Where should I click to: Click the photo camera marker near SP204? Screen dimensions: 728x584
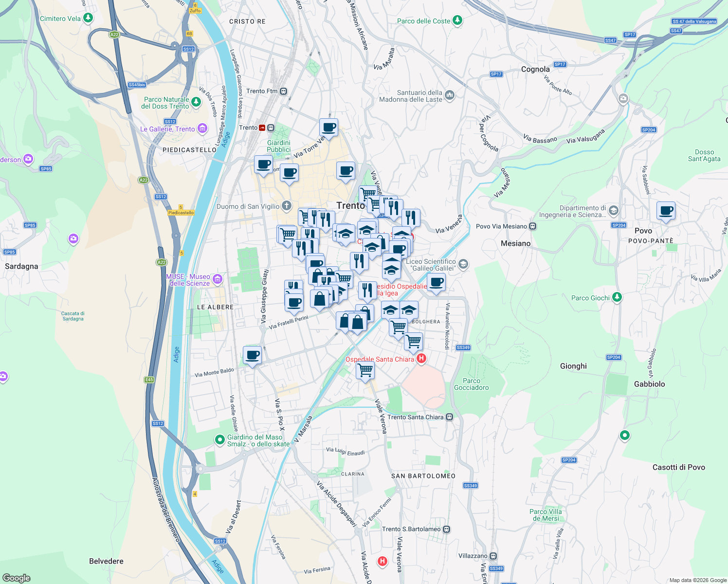(x=623, y=98)
